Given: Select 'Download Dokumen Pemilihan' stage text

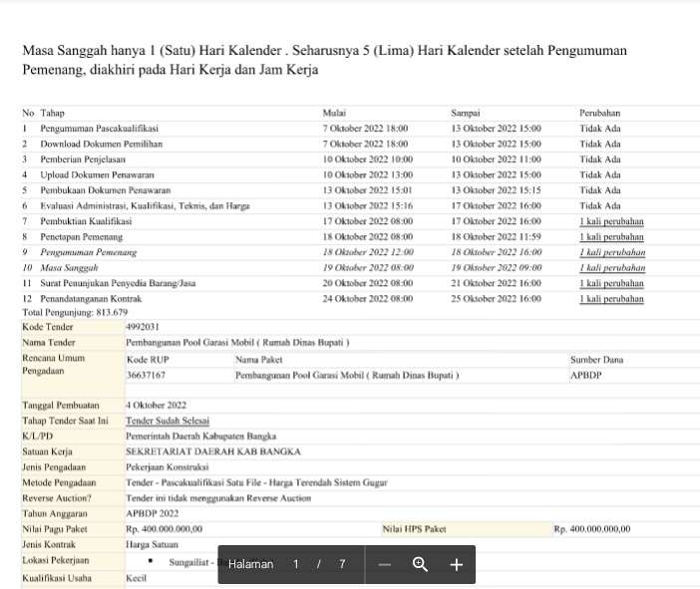Looking at the screenshot, I should [x=102, y=145].
